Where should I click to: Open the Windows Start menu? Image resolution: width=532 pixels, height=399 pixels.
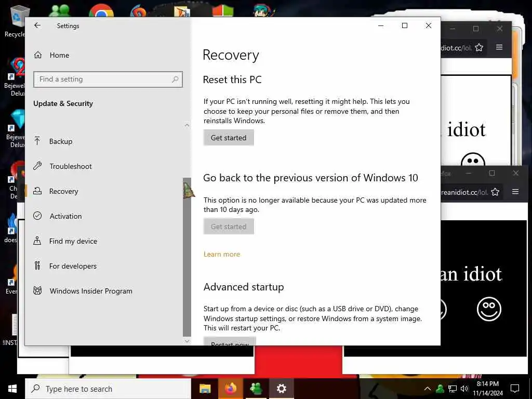(x=12, y=389)
